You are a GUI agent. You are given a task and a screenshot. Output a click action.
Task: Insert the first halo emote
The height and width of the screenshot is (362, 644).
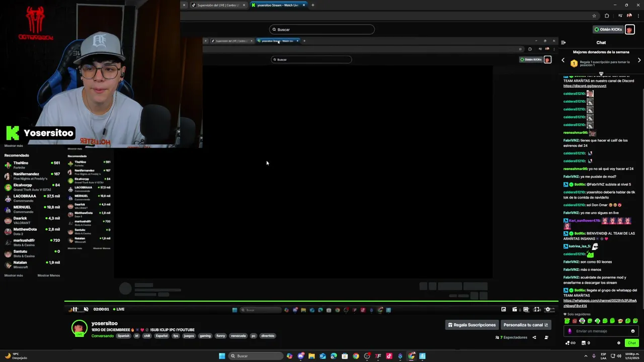click(567, 321)
